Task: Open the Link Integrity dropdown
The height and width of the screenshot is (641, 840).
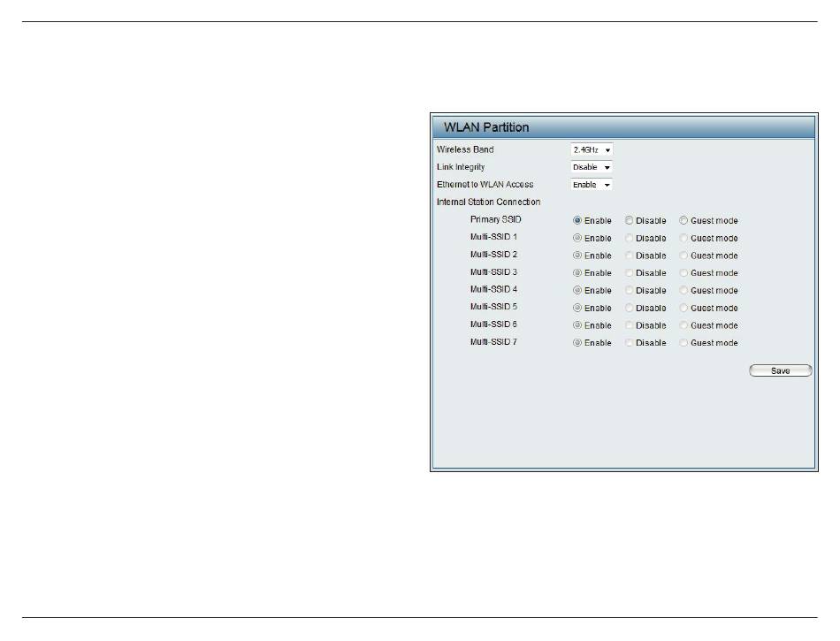Action: click(x=592, y=167)
